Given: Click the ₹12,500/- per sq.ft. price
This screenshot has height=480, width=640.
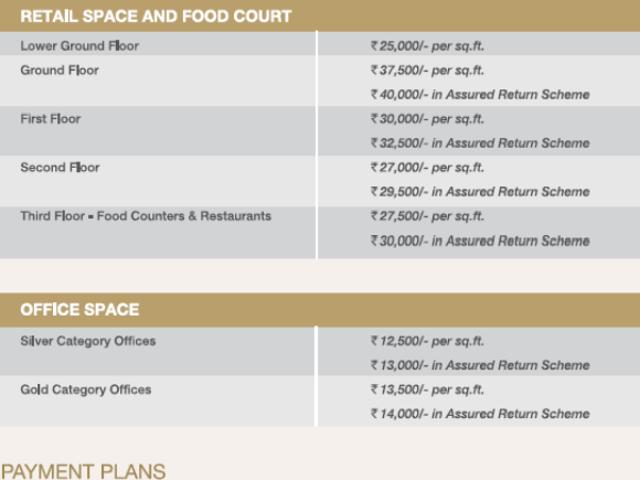Looking at the screenshot, I should pos(427,341).
